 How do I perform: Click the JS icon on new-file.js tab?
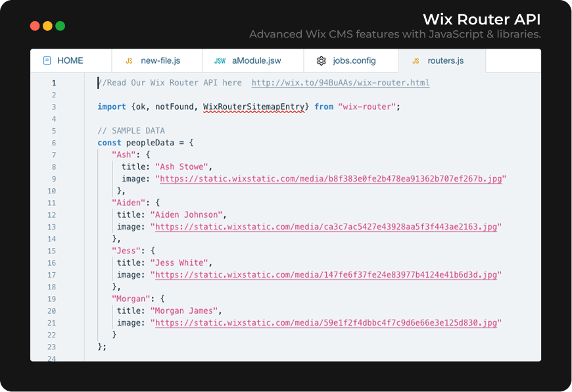(129, 61)
